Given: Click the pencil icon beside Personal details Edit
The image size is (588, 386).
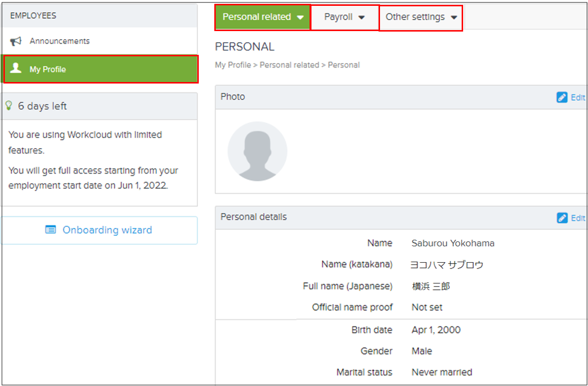Looking at the screenshot, I should click(x=563, y=218).
